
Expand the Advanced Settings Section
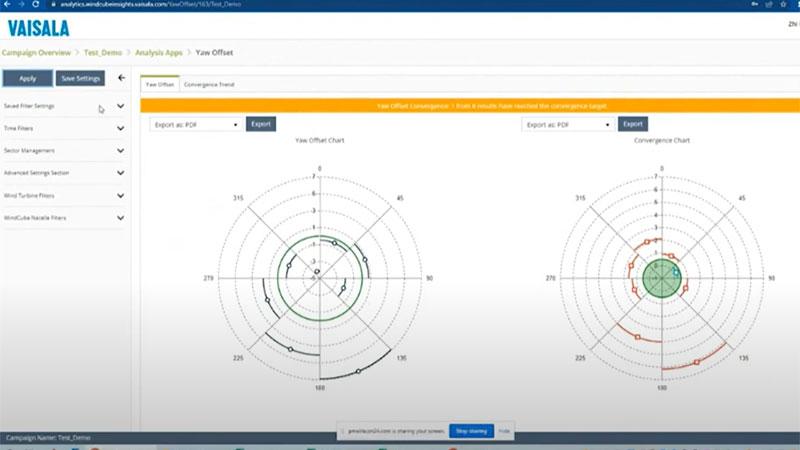click(x=120, y=173)
